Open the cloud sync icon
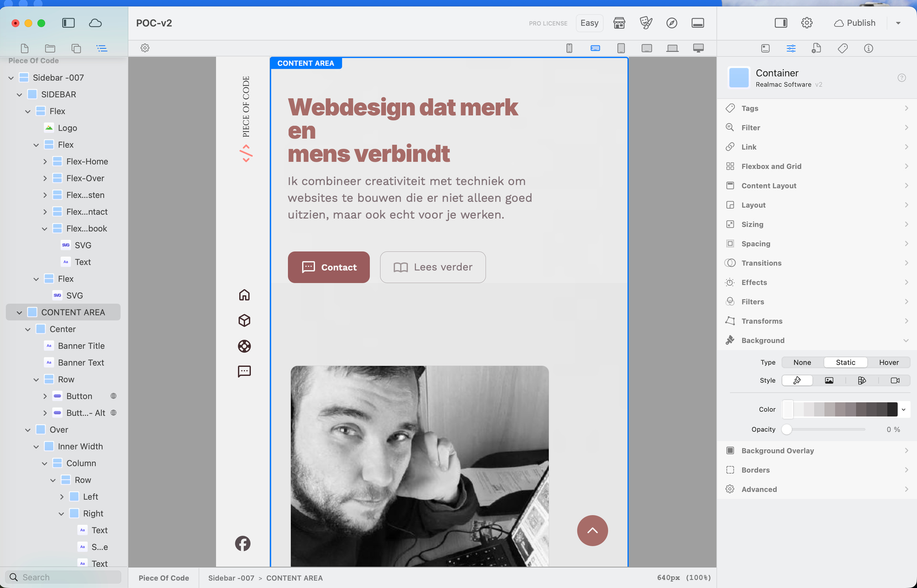This screenshot has height=588, width=917. (96, 23)
